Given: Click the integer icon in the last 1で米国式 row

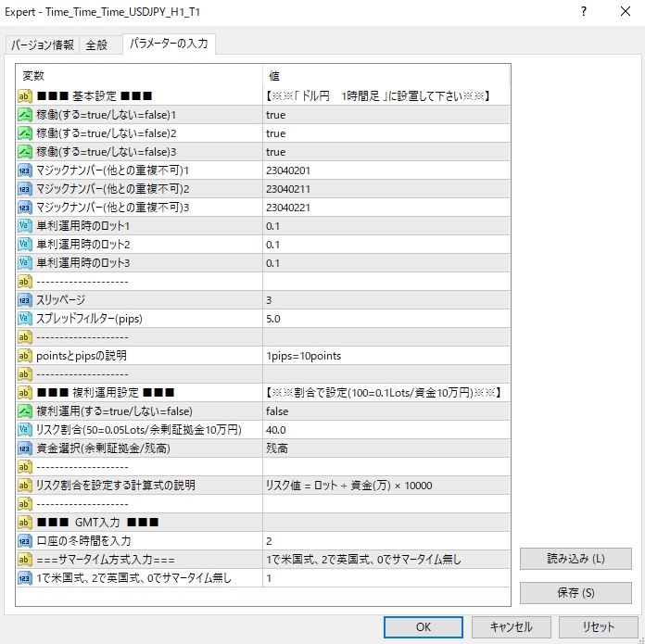Looking at the screenshot, I should pyautogui.click(x=25, y=578).
